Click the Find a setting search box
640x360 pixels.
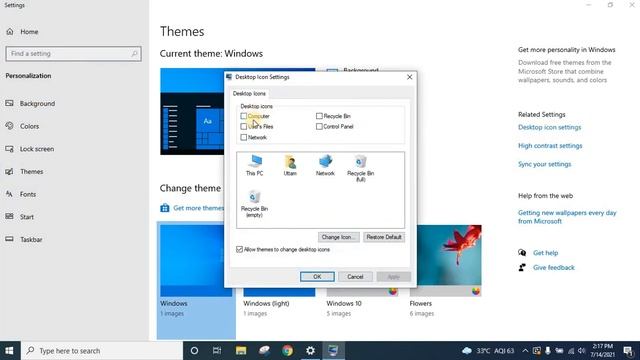73,53
